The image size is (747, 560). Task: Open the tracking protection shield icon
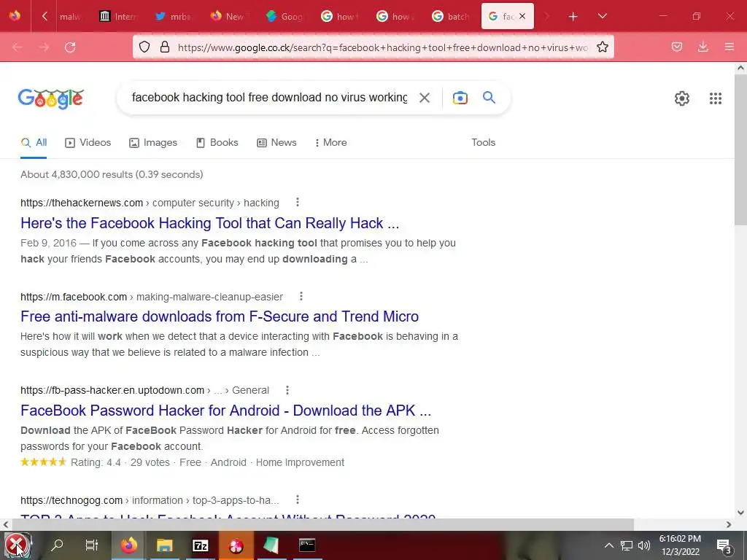[144, 47]
